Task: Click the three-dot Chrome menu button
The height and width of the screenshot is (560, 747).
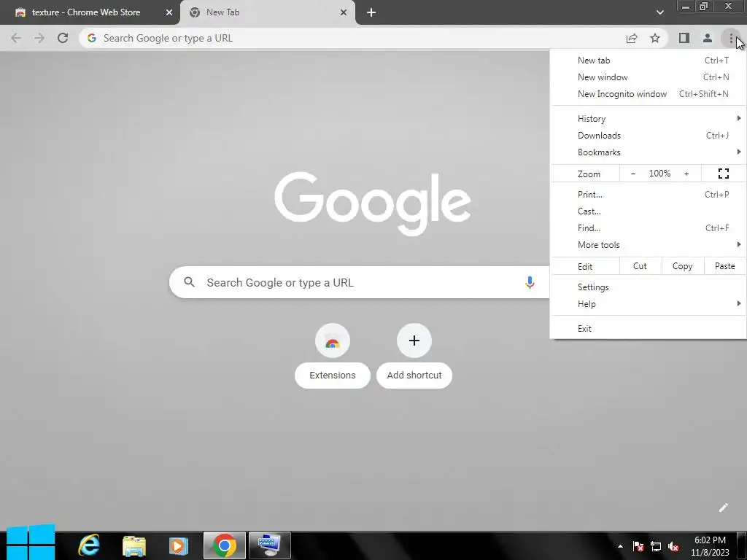Action: pos(731,38)
